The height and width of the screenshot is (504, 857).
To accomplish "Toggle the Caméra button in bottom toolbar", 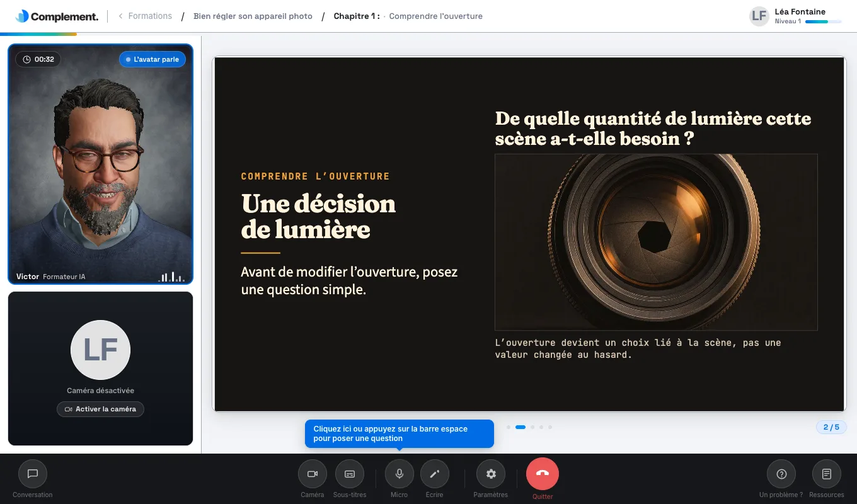I will 312,474.
